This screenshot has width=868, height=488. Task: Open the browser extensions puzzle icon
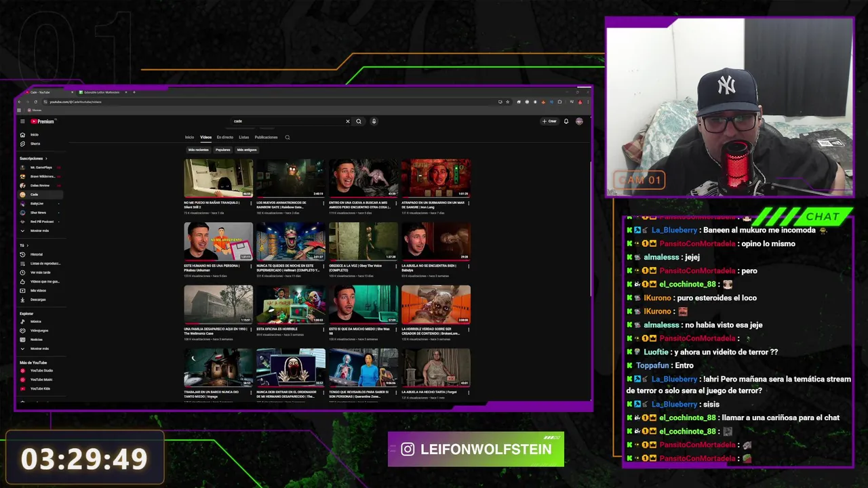(559, 102)
